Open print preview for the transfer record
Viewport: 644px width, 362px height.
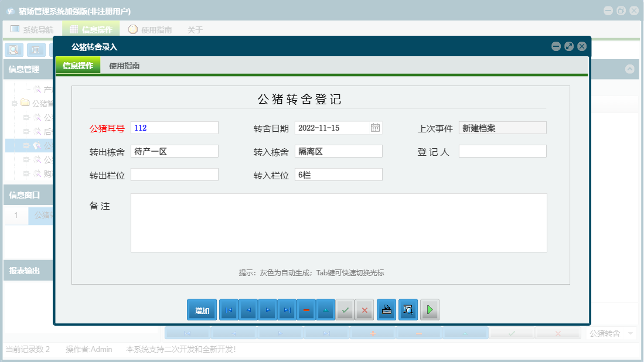click(408, 309)
